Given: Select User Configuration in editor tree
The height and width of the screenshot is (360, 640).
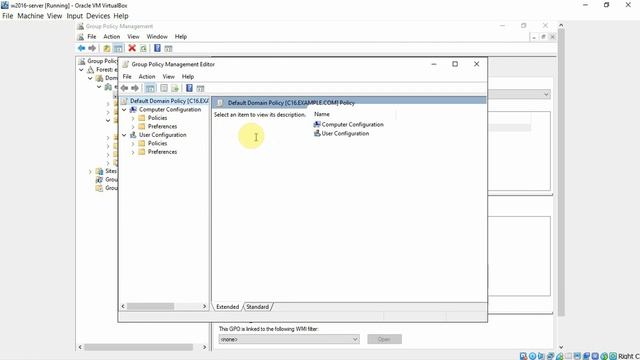Looking at the screenshot, I should [x=162, y=135].
